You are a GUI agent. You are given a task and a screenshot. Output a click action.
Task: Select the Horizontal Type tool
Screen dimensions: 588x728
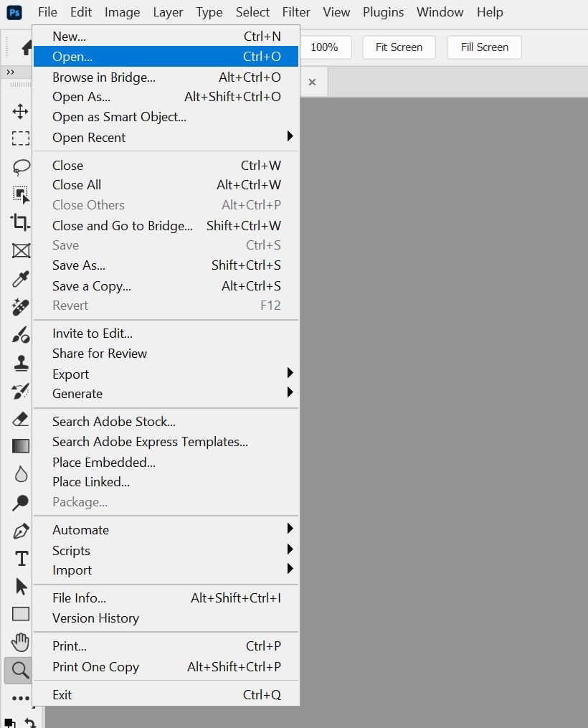(20, 558)
